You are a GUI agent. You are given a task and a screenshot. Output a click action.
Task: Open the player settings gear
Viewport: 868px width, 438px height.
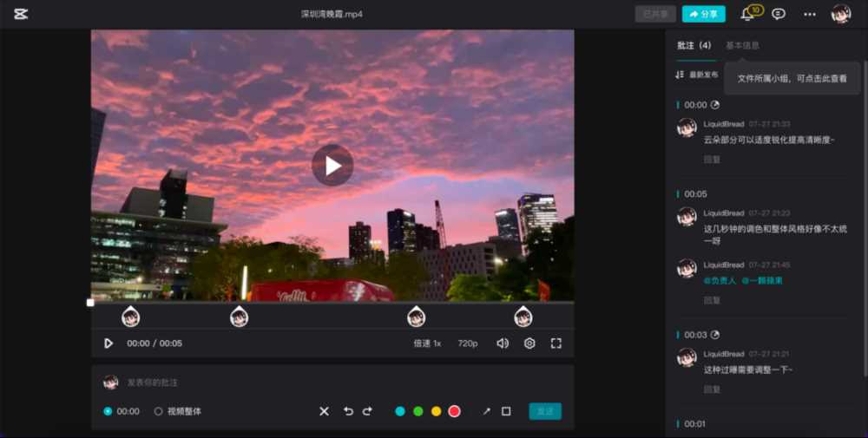(x=529, y=343)
